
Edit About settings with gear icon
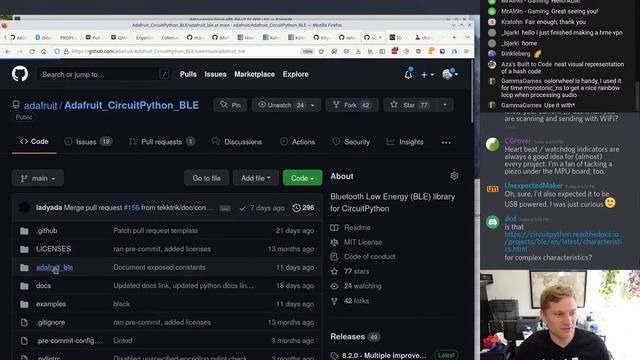coord(454,176)
